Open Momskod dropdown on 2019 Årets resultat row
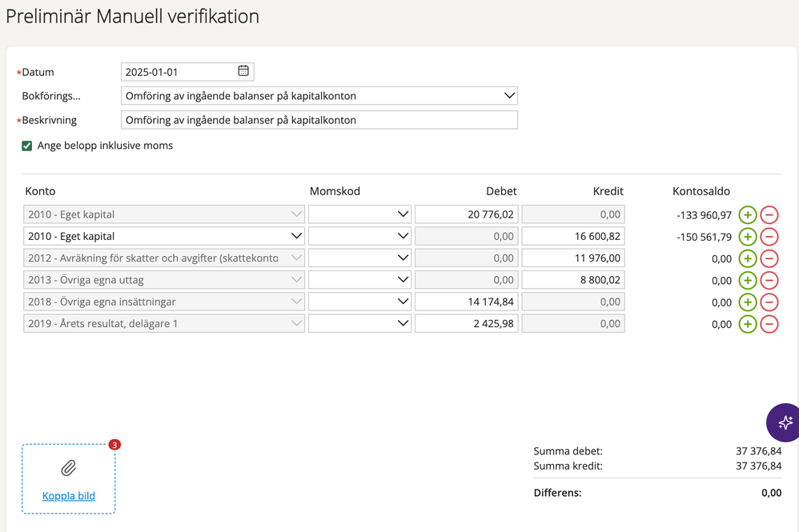Screen dimensions: 799x532 click(x=402, y=324)
